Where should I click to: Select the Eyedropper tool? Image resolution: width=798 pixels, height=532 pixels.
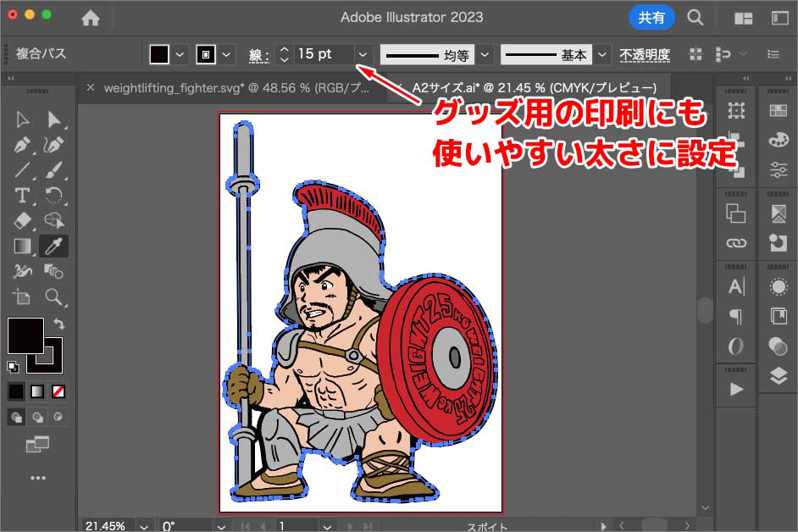(x=54, y=247)
